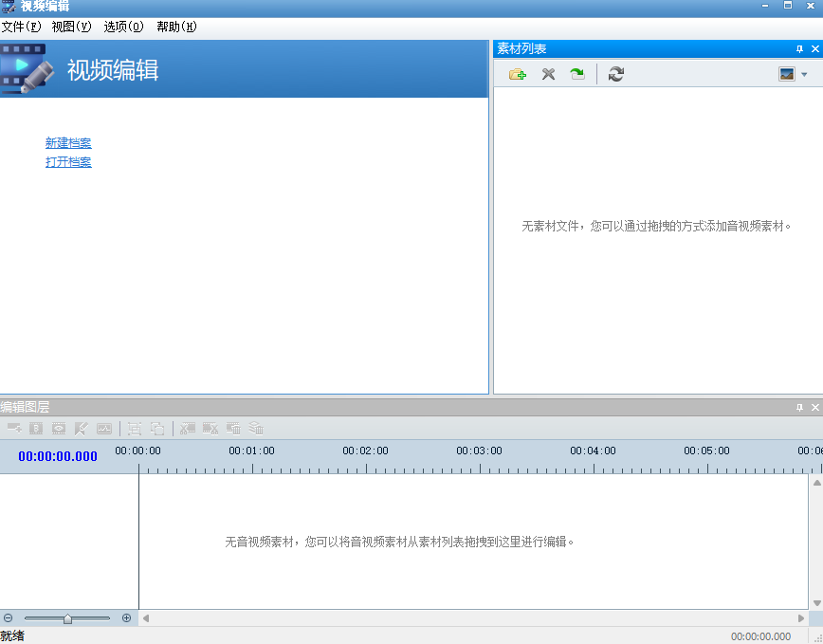Click the zoom in plus button
Screen dimensions: 823x644
126,617
